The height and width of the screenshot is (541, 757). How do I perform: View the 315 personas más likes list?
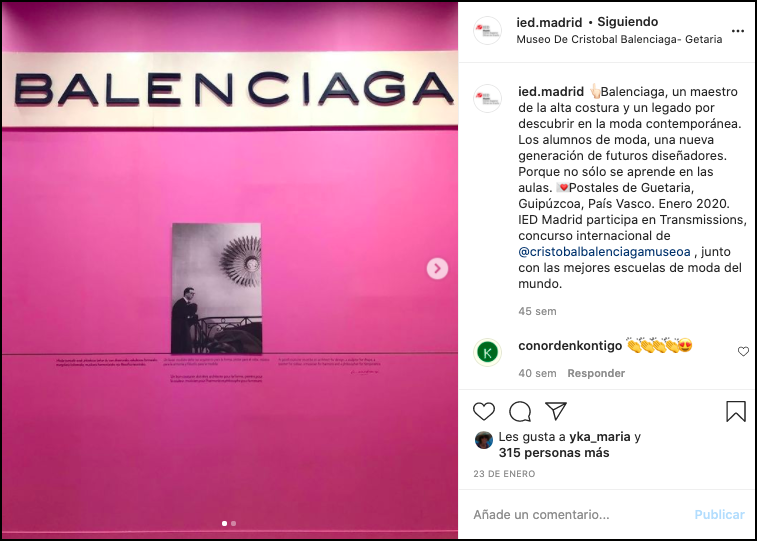pyautogui.click(x=554, y=453)
